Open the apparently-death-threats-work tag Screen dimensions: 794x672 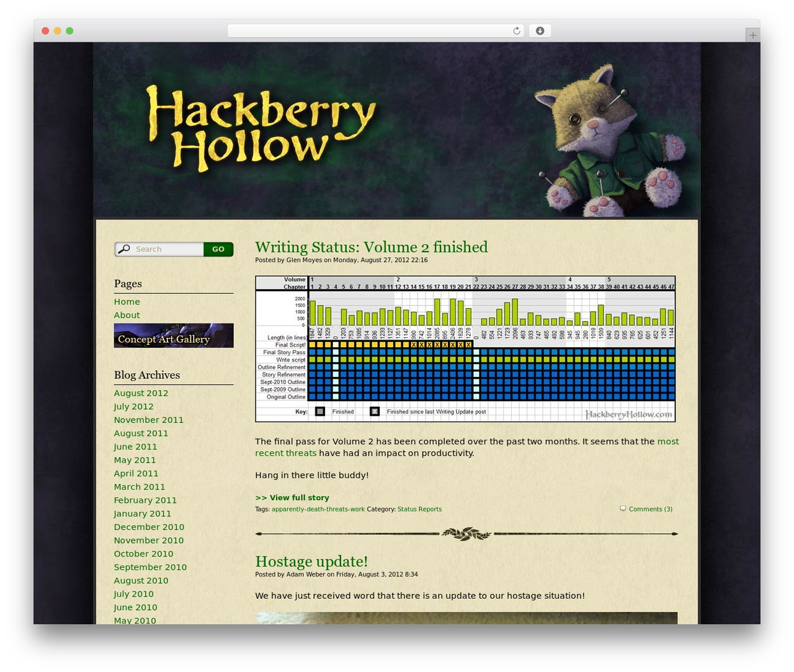click(x=318, y=509)
